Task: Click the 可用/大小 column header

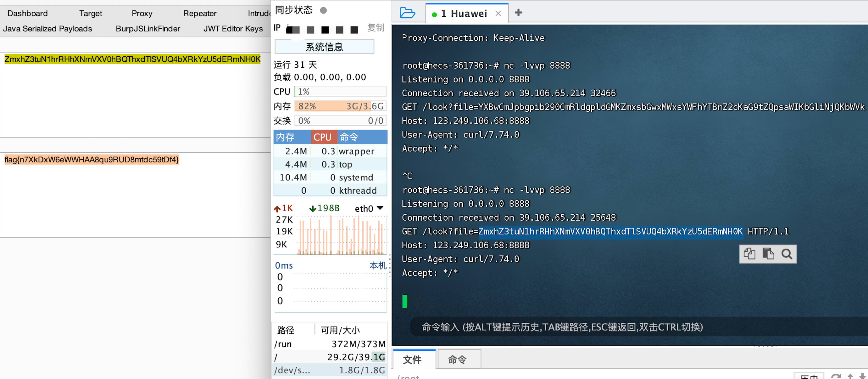Action: tap(340, 330)
